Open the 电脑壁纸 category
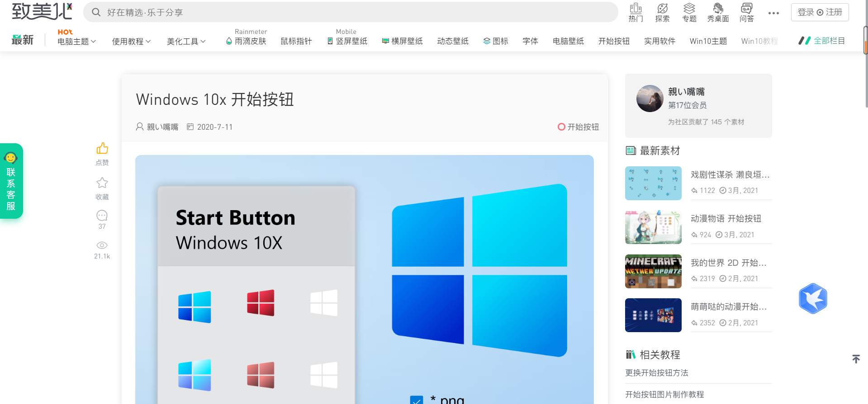This screenshot has width=868, height=404. [568, 41]
